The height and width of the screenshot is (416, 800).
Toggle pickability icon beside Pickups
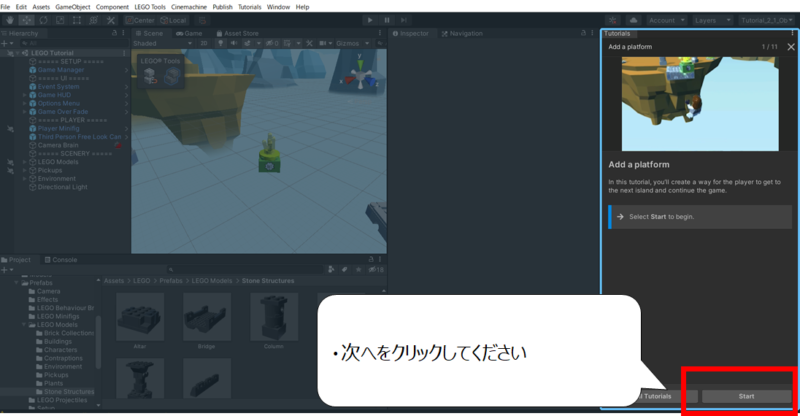[10, 170]
